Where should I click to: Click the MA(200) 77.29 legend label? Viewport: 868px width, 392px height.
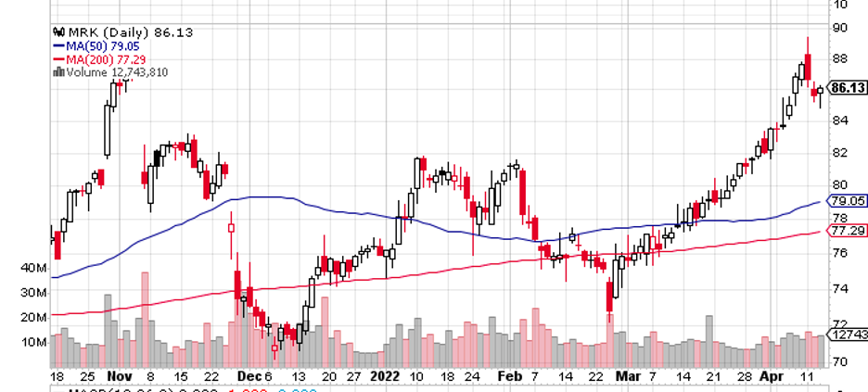(103, 57)
